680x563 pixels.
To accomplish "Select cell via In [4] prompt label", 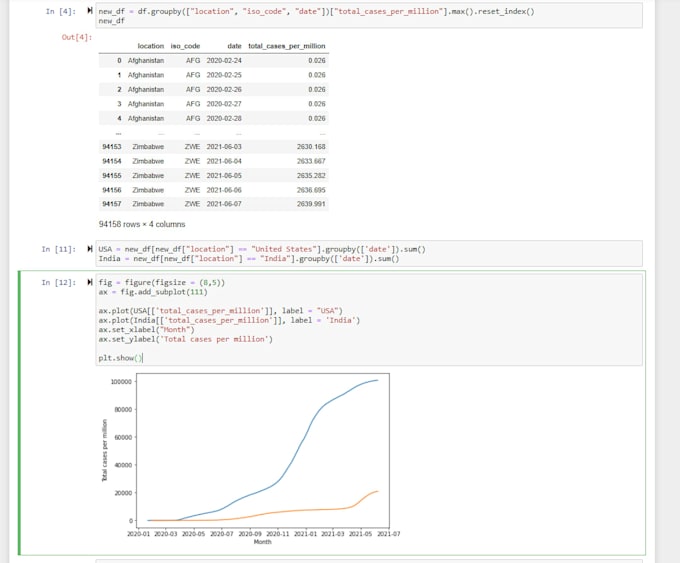I will (62, 11).
